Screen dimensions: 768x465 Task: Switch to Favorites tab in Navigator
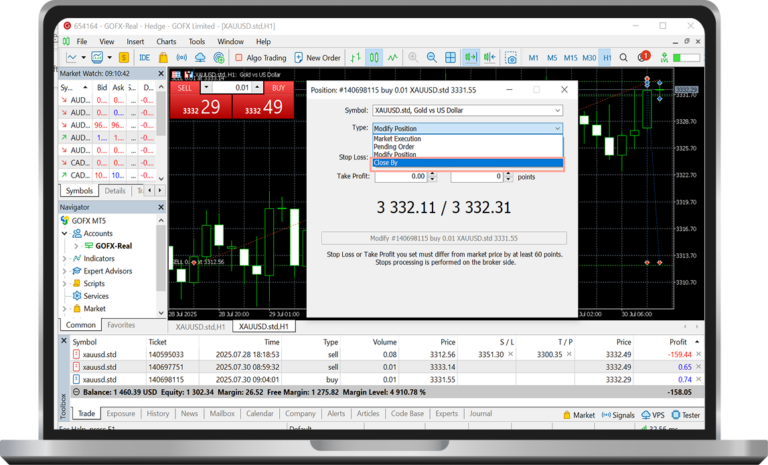[121, 325]
